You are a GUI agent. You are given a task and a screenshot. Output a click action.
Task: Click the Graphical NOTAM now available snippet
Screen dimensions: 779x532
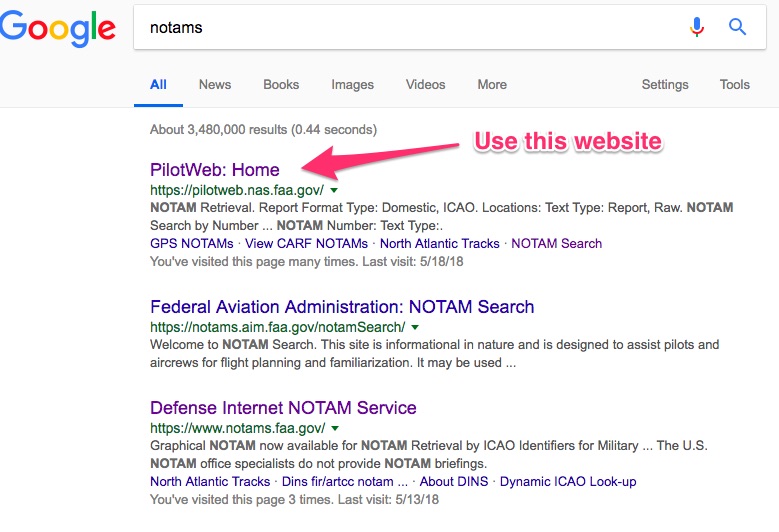(x=429, y=455)
